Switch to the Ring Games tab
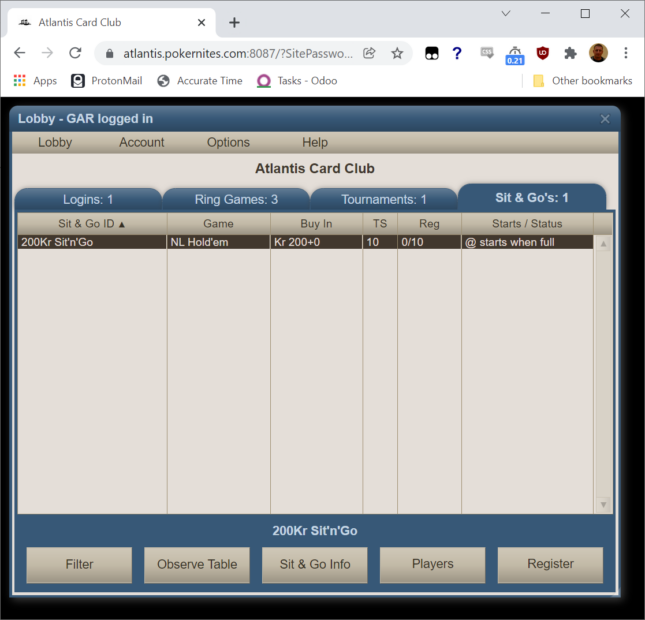This screenshot has width=645, height=620. pos(236,199)
